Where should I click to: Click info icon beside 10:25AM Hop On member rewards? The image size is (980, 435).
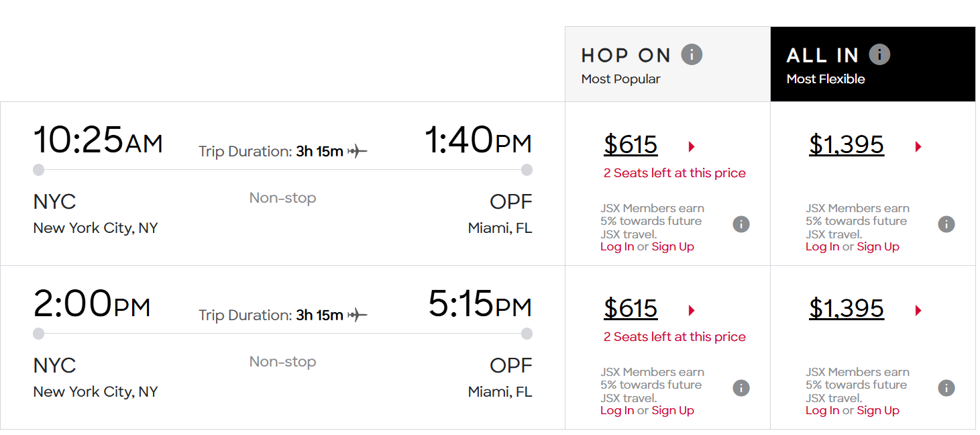point(741,224)
